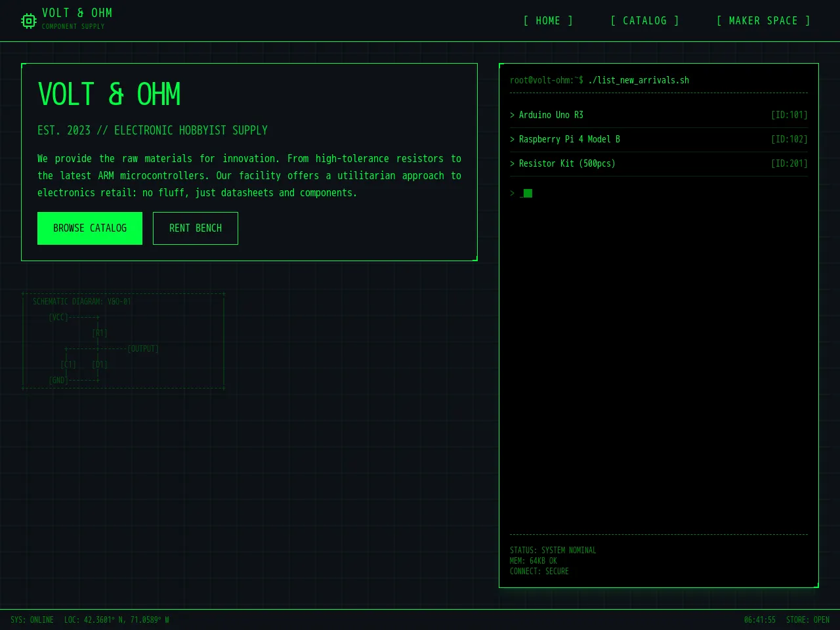Image resolution: width=840 pixels, height=630 pixels.
Task: Click SYS: ONLINE in status bar
Action: 32,619
